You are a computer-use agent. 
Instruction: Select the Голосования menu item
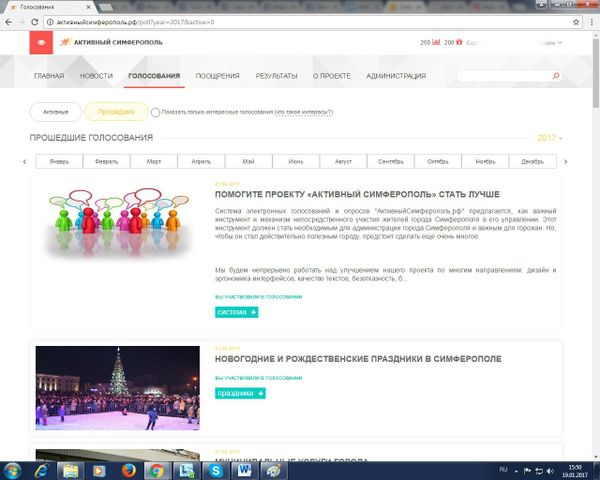(x=154, y=76)
